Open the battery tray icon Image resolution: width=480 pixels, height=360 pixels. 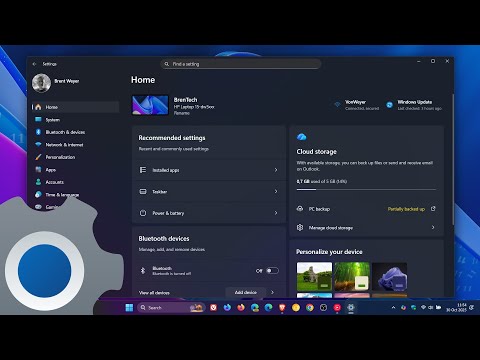point(438,307)
